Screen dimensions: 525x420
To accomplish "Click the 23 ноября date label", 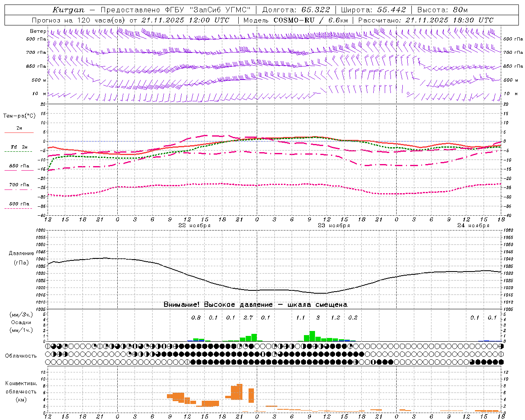I will [x=334, y=226].
